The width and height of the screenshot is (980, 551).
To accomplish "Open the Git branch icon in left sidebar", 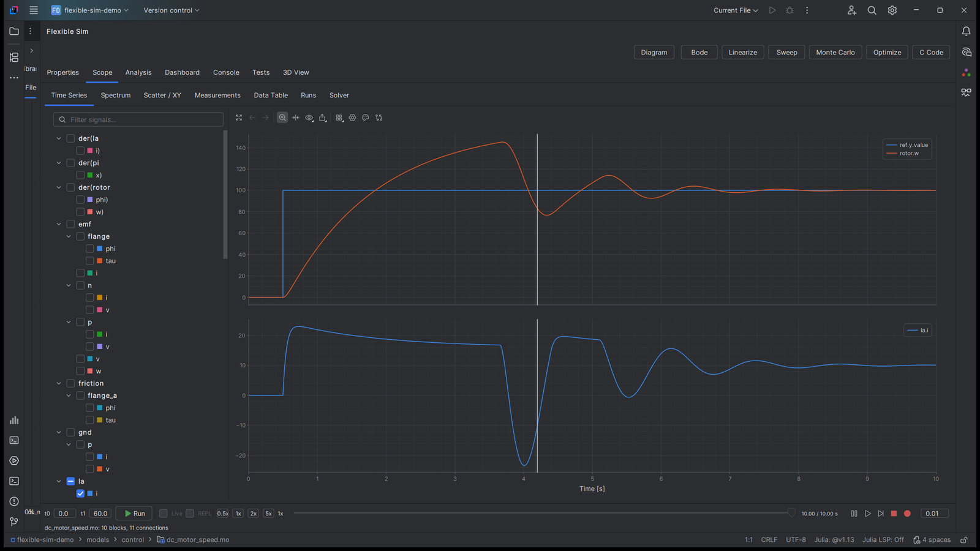I will [14, 522].
